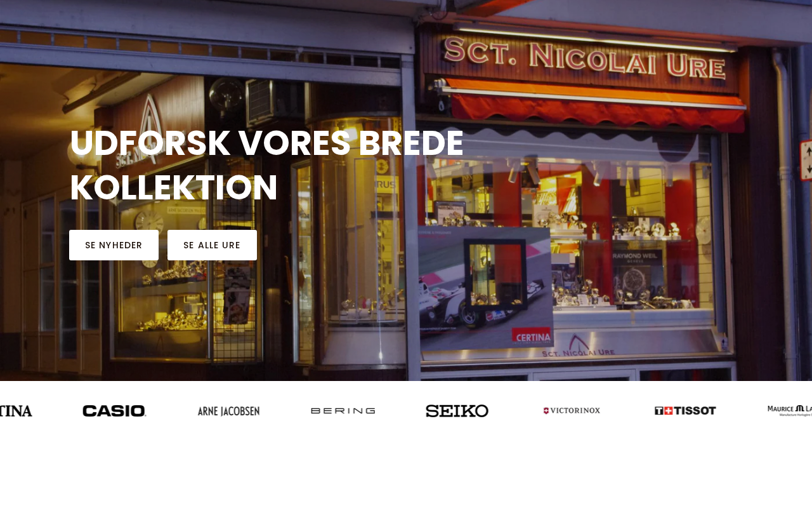
Task: Choose the Bering brand logo
Action: coord(343,411)
